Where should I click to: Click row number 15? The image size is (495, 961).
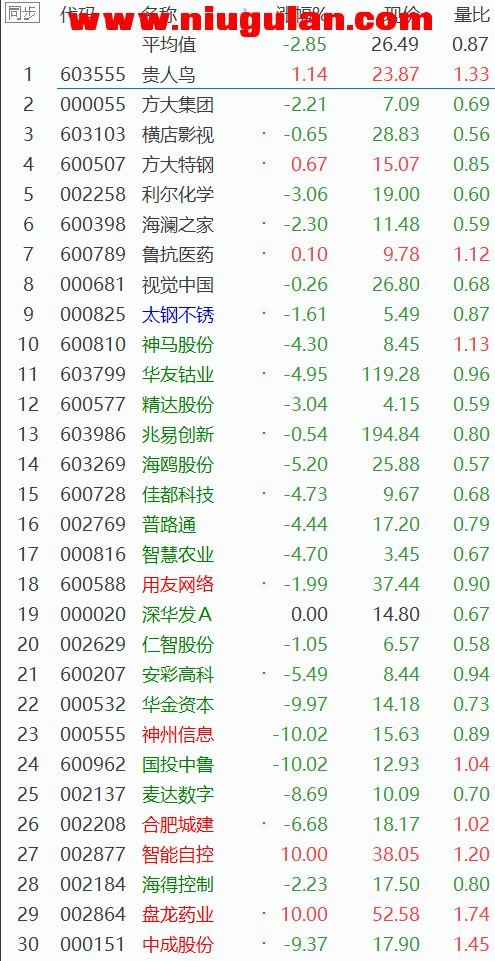tap(28, 495)
